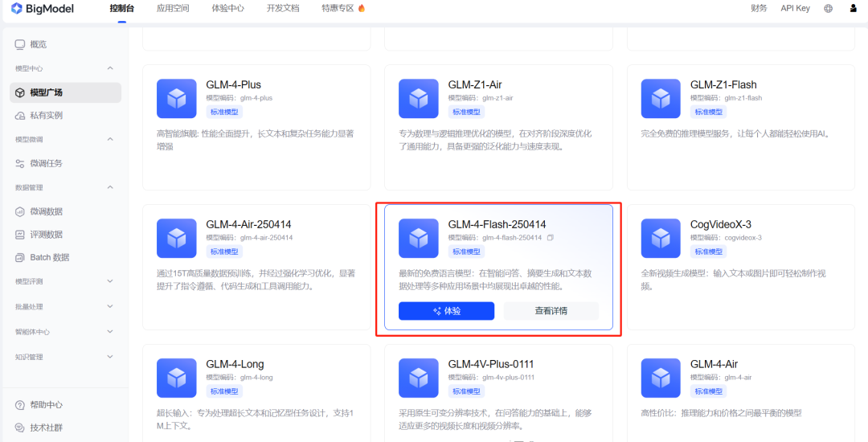Screen dimensions: 868x442
Task: Open the language globe icon
Action: point(828,8)
